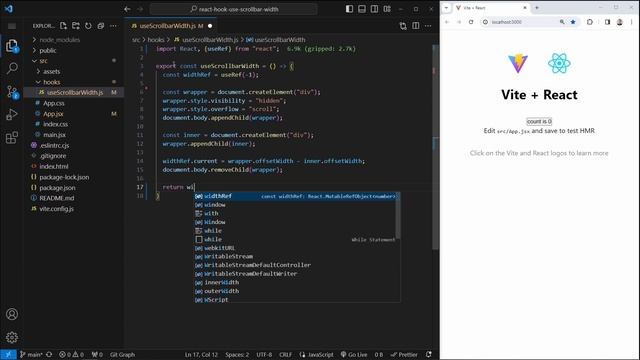640x360 pixels.
Task: Open useScrollbarWidth.js in file tree
Action: (75, 93)
